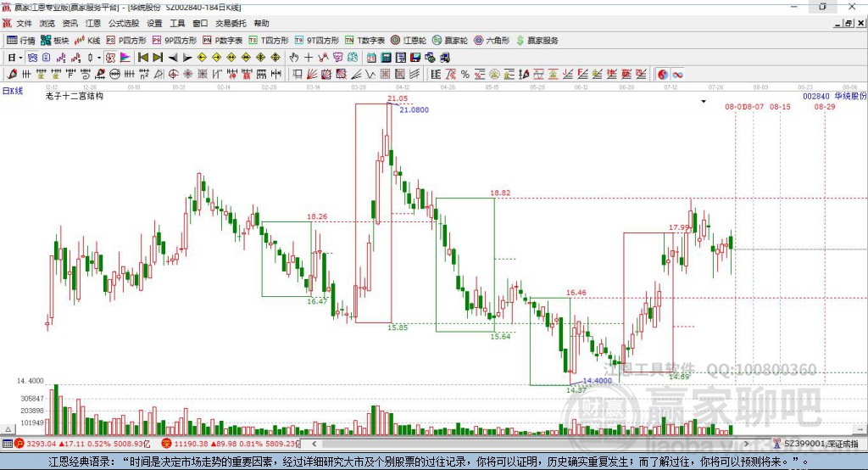The height and width of the screenshot is (470, 868).
Task: Expand the candlestick style dropdown arrow
Action: point(99,58)
